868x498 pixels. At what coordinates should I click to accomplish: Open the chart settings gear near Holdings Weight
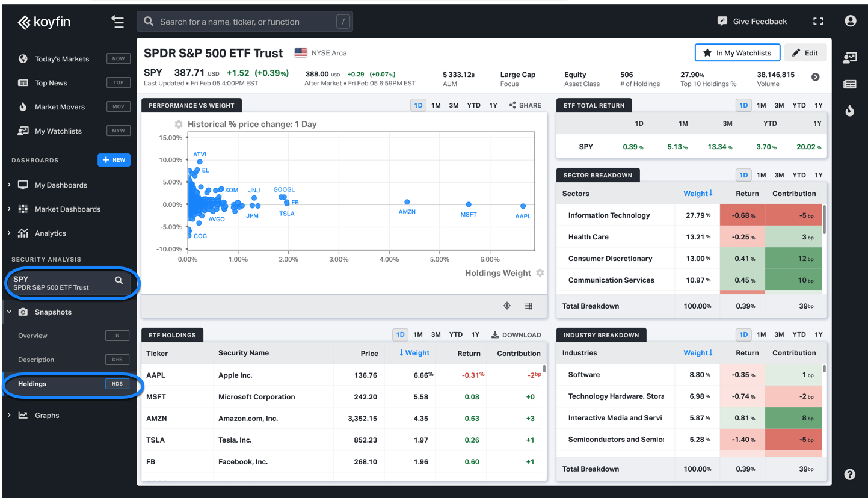click(x=540, y=272)
